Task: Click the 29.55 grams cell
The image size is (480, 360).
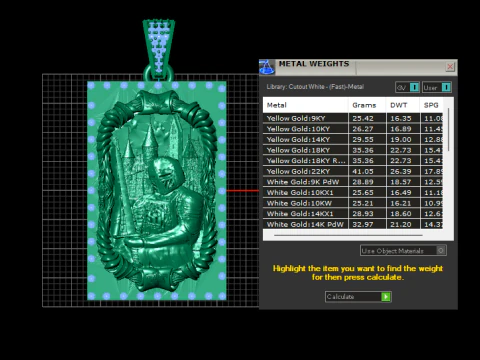Action: pyautogui.click(x=367, y=139)
